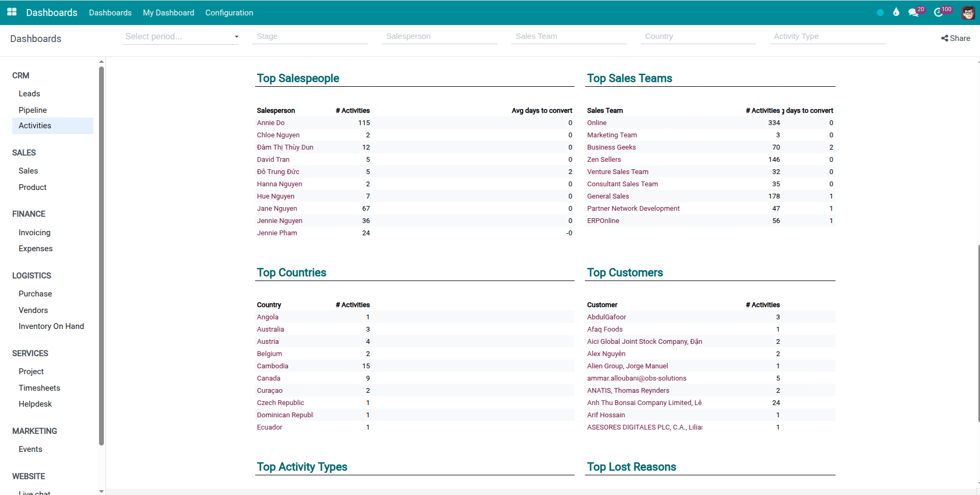The height and width of the screenshot is (495, 980).
Task: Open the Activity Type filter dropdown
Action: tap(828, 36)
